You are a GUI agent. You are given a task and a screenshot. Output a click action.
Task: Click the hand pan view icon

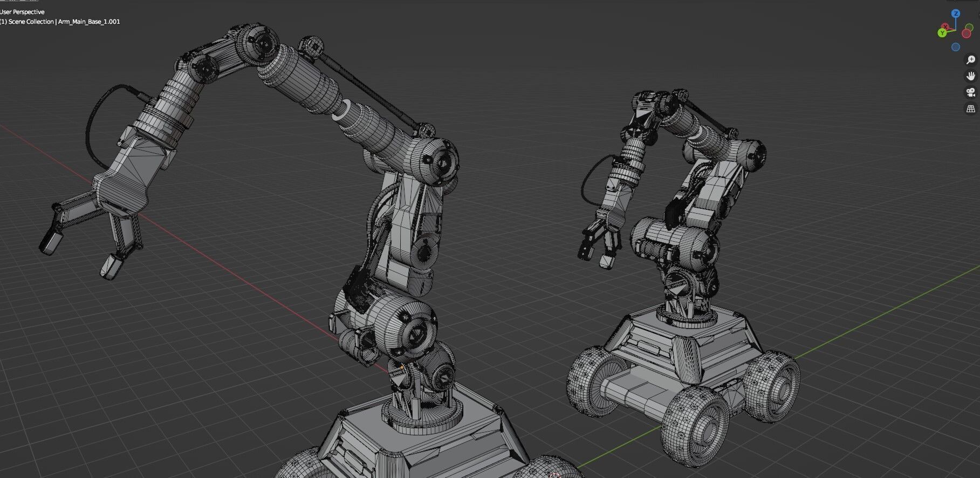point(970,76)
